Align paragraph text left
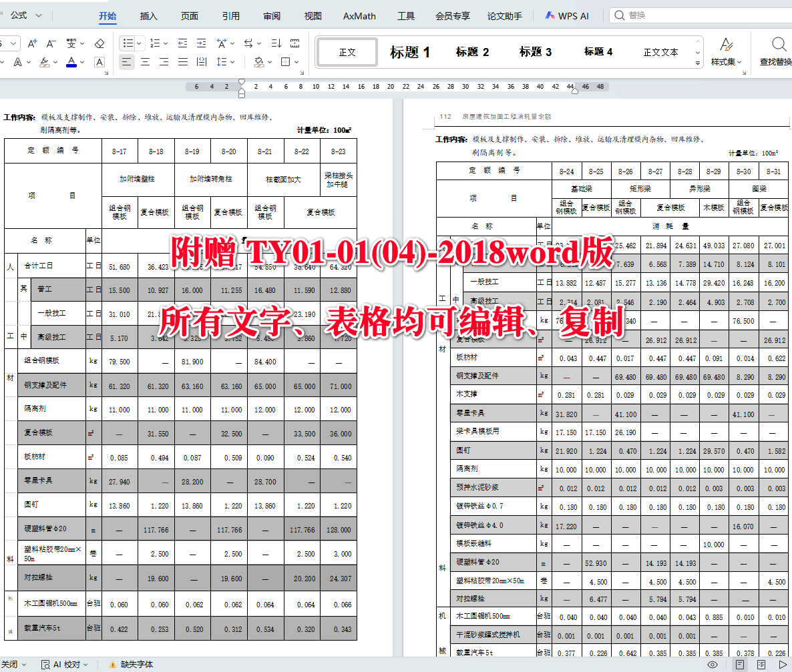Viewport: 792px width, 672px height. (x=126, y=61)
